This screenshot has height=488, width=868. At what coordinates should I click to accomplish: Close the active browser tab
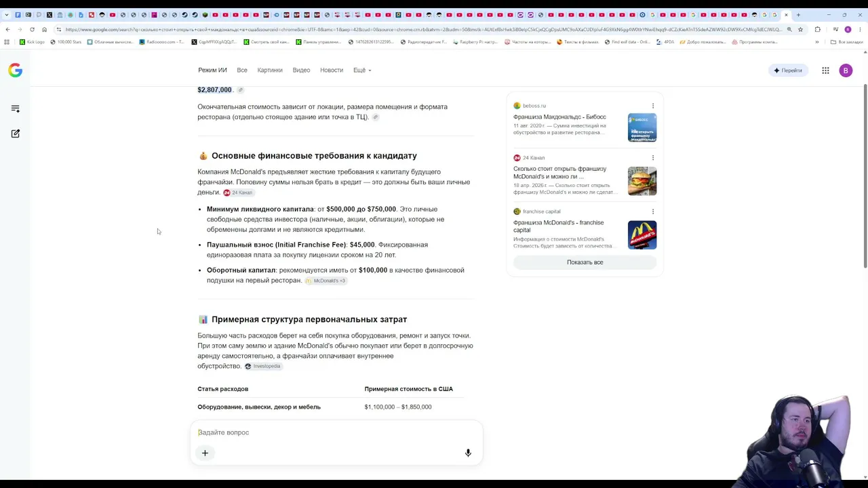pyautogui.click(x=787, y=14)
